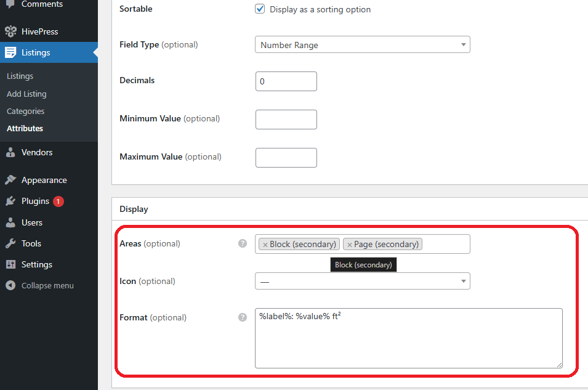Toggle the Display as a sorting option checkbox
This screenshot has height=390, width=588.
coord(260,9)
